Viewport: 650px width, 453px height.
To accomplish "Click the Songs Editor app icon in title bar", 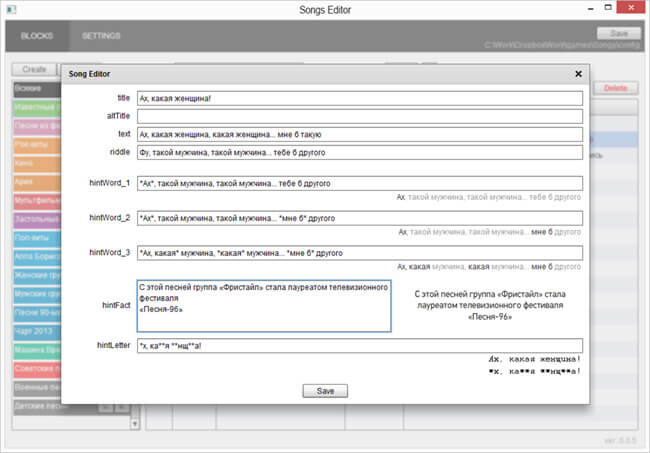I will coord(11,9).
